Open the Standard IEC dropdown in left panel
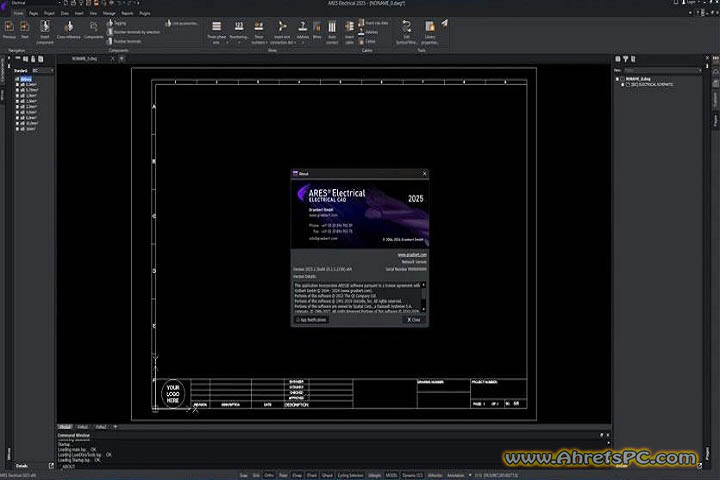This screenshot has height=480, width=720. [42, 71]
